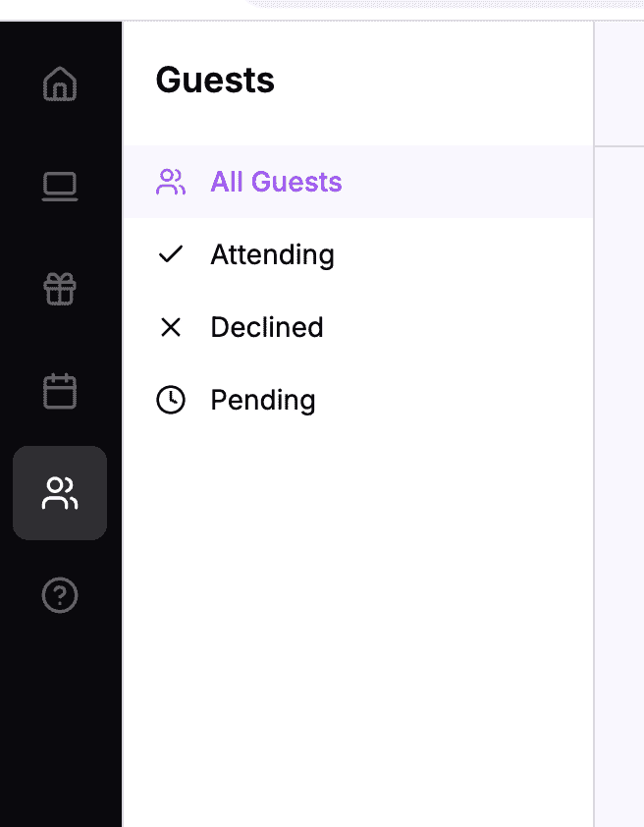Select the All Guests filter
This screenshot has width=644, height=827.
276,182
